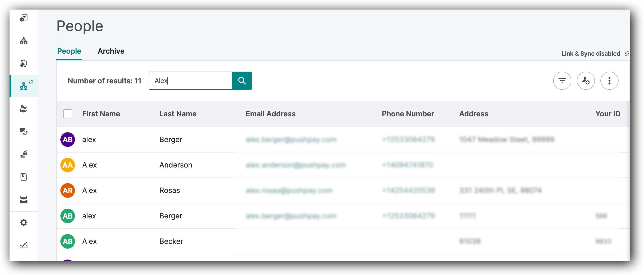644x275 pixels.
Task: Click the add person icon
Action: pos(585,81)
